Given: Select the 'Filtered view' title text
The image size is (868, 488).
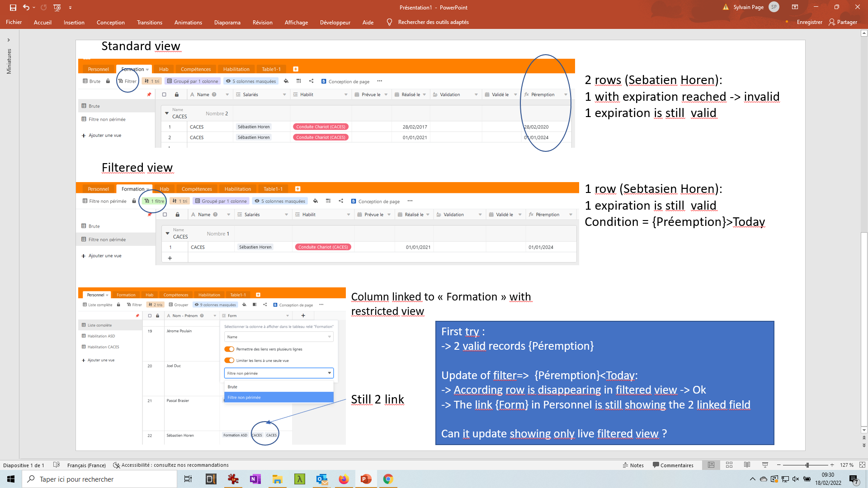Looking at the screenshot, I should click(x=137, y=168).
